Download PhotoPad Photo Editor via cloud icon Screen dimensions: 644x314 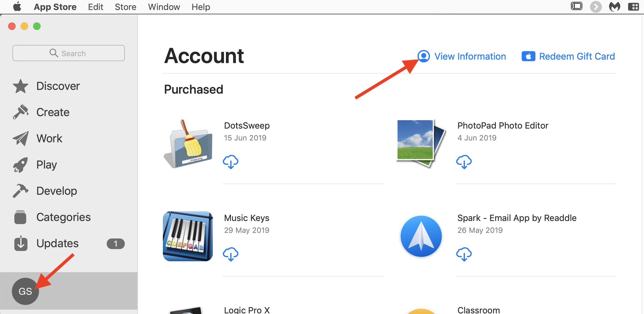click(x=464, y=162)
